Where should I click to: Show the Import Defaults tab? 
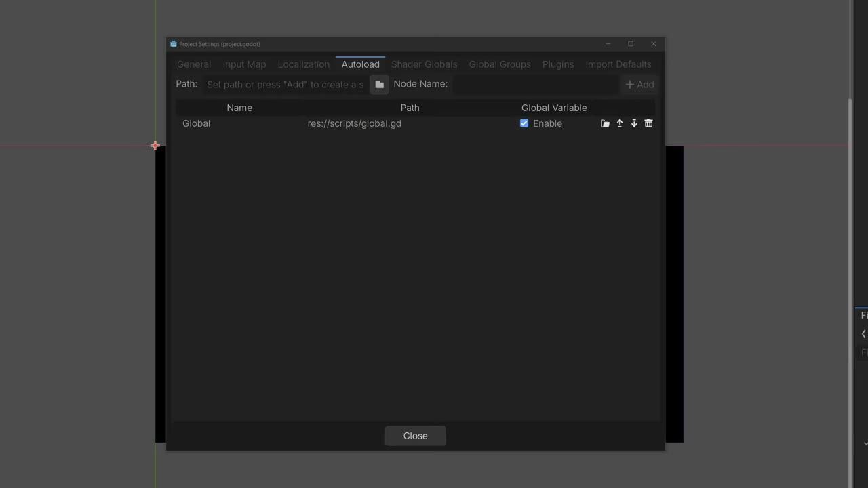(618, 64)
